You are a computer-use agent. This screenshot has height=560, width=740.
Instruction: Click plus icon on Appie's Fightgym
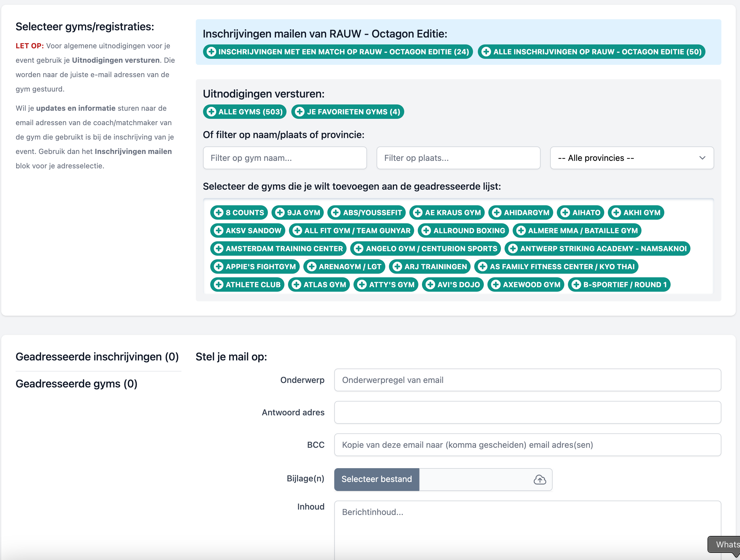point(218,267)
